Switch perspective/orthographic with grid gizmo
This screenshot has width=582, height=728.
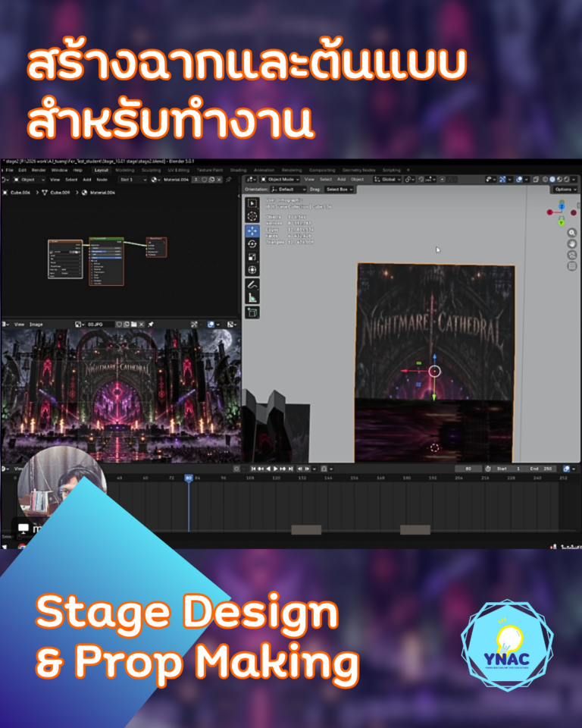click(x=572, y=266)
